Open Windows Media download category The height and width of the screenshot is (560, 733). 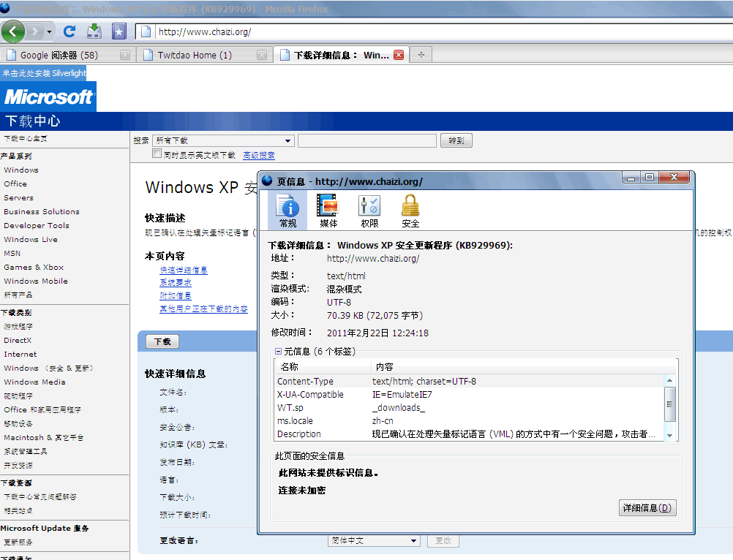click(34, 382)
